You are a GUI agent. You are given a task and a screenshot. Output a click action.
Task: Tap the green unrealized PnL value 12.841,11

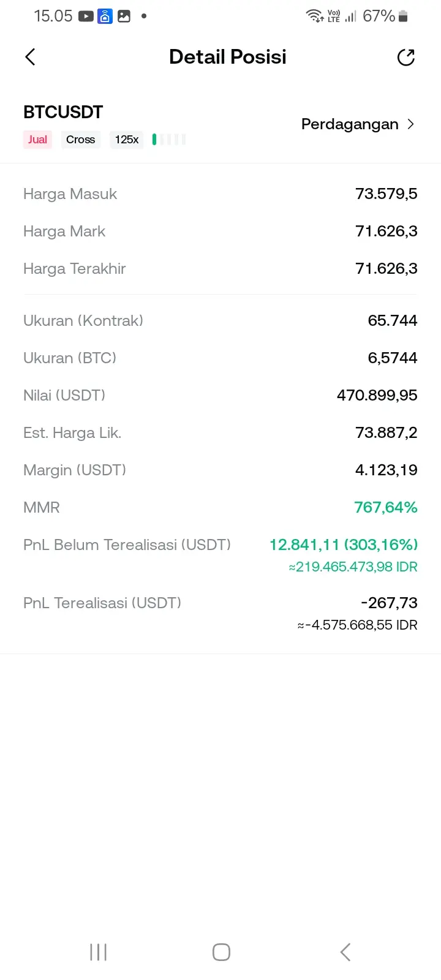tap(304, 545)
